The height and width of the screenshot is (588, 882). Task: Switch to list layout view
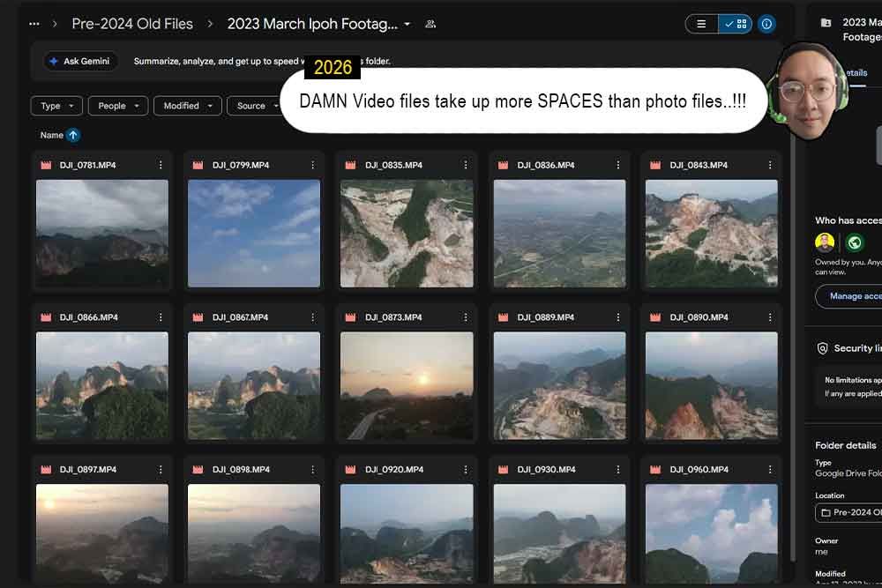[x=701, y=24]
